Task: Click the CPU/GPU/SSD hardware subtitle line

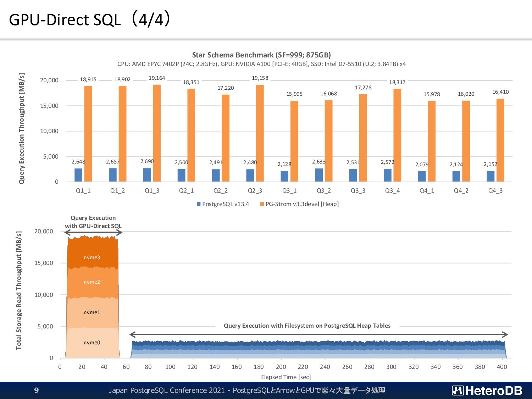Action: [x=261, y=64]
